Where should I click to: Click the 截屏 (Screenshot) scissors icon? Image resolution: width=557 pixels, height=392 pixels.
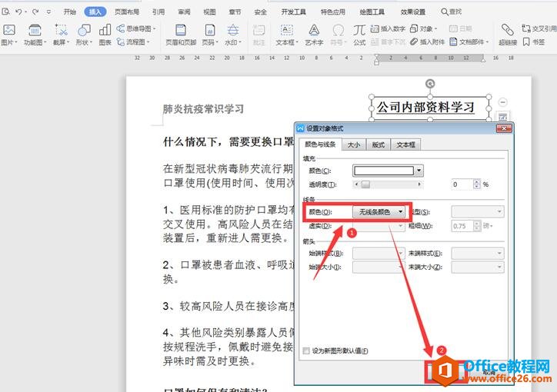pyautogui.click(x=59, y=34)
